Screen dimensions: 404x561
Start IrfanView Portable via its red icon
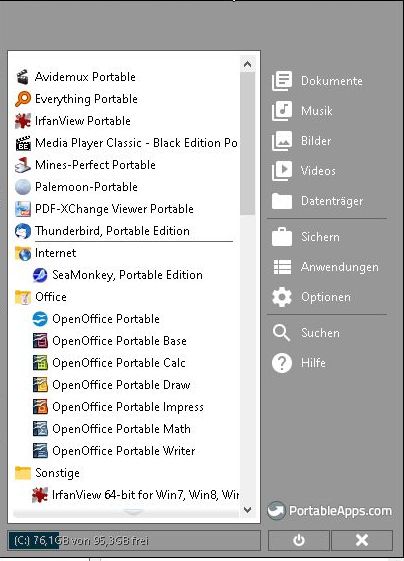(x=23, y=121)
